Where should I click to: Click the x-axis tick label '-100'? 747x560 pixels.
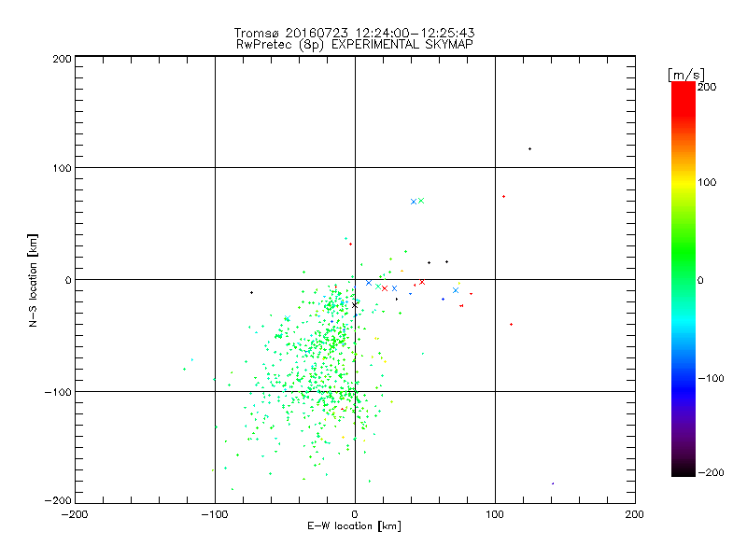click(215, 515)
